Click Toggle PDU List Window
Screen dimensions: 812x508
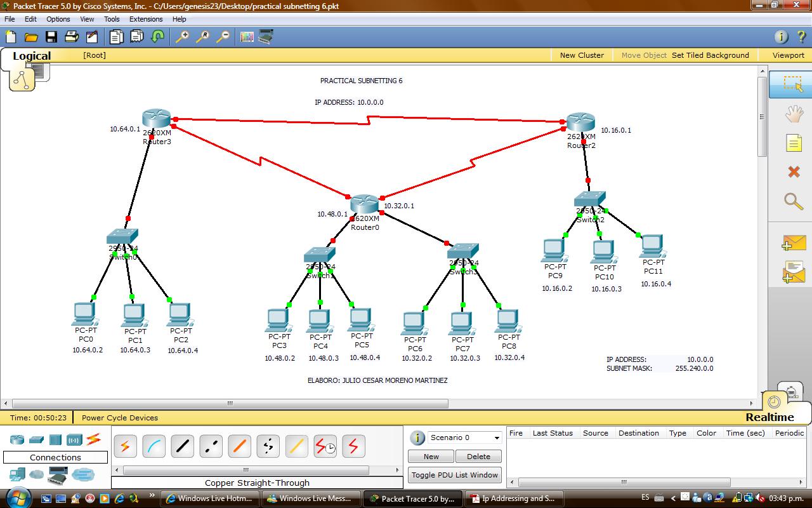coord(454,474)
